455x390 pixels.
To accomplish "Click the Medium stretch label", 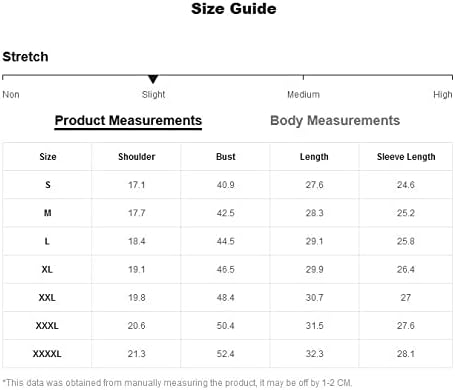I will (303, 95).
